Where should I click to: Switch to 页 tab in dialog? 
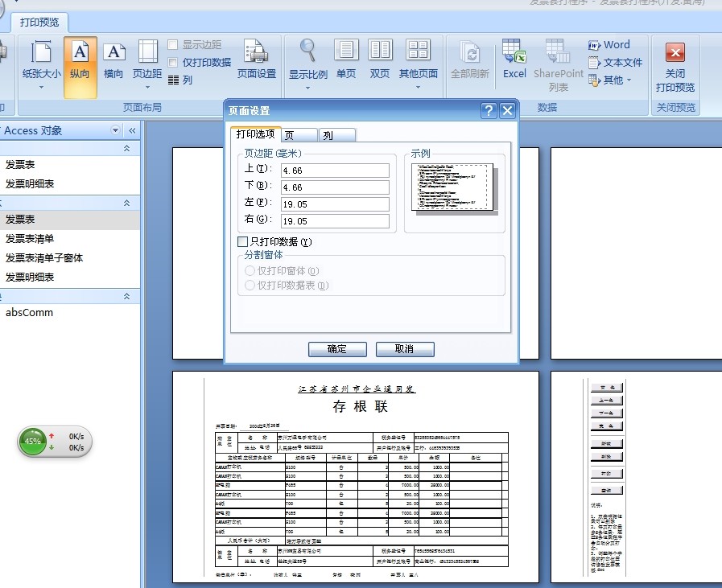299,135
